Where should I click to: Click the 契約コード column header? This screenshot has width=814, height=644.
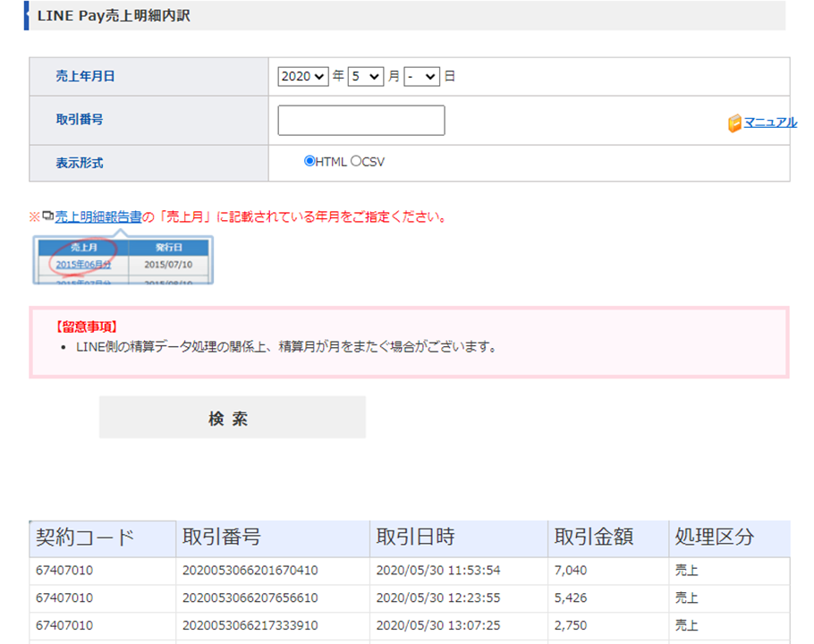click(x=103, y=538)
